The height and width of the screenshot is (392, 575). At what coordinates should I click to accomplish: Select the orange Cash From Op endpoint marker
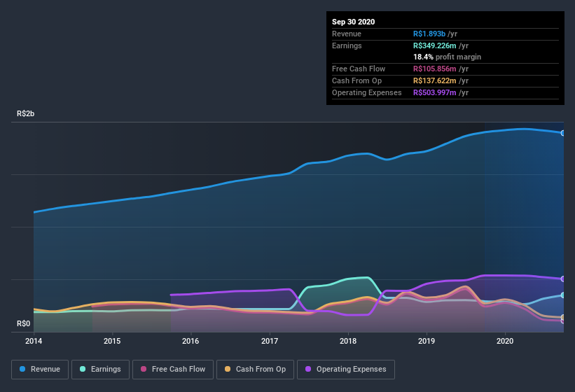(562, 317)
